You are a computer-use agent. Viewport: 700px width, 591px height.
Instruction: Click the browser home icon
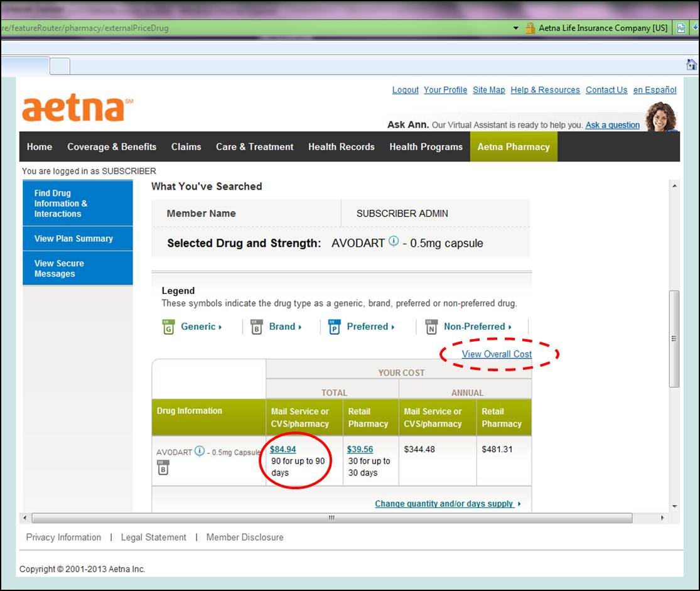(691, 64)
